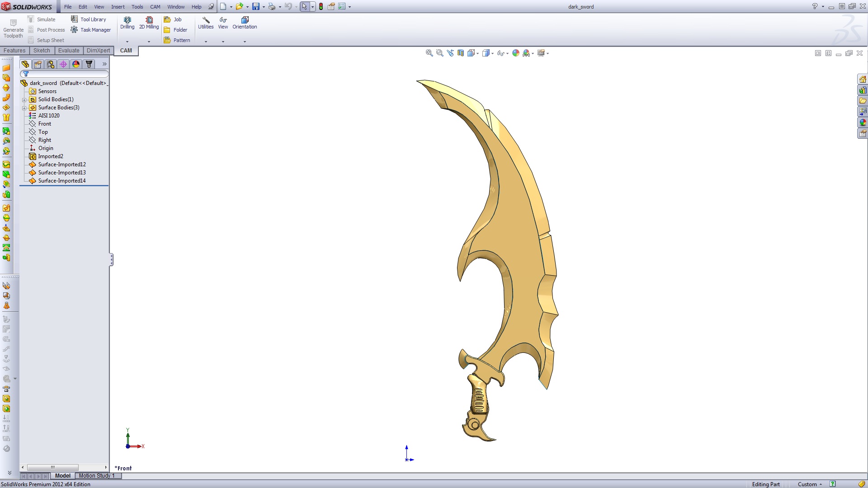Click Zoom to Area icon
Screen dimensions: 868x488
tap(439, 53)
